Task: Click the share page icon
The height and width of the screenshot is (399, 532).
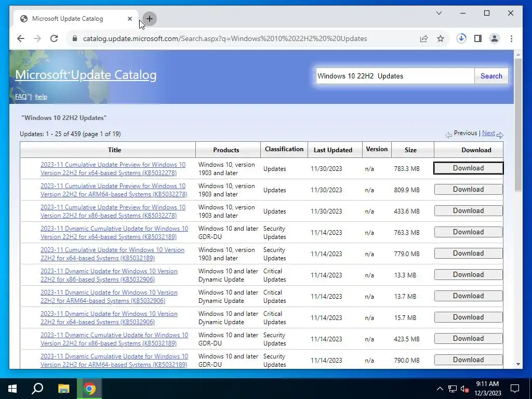Action: (x=424, y=38)
